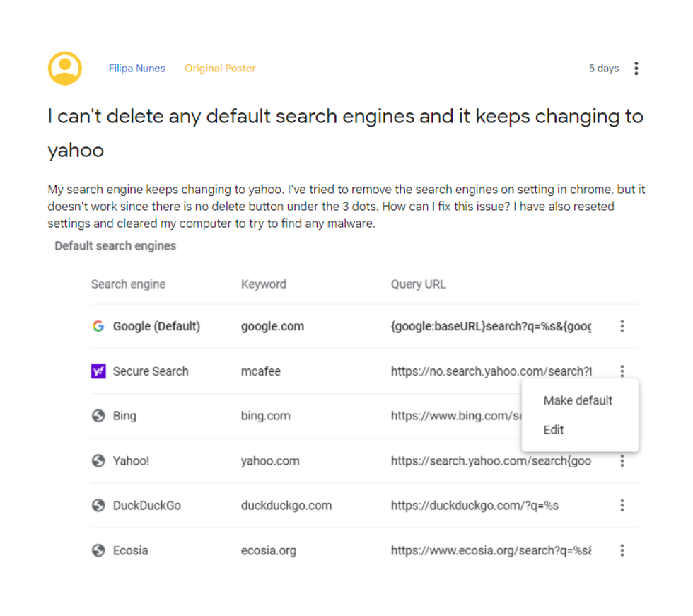Select the DuckDuckGo search engine name
Screen dimensions: 693x616
coord(146,506)
